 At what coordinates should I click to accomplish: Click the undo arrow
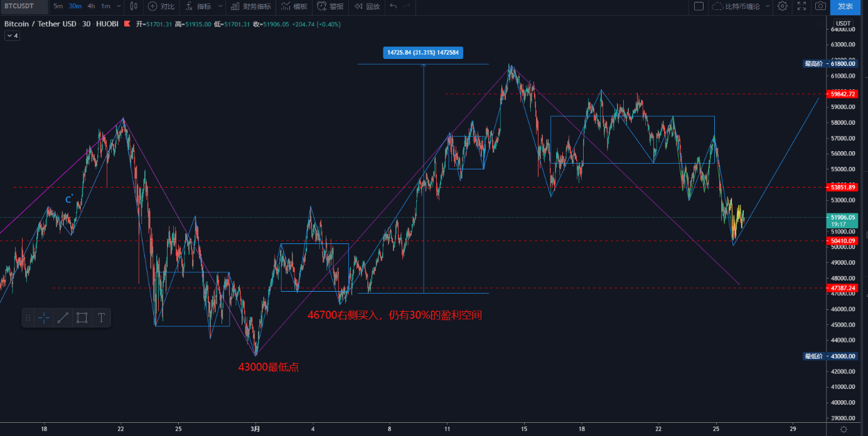tap(394, 6)
